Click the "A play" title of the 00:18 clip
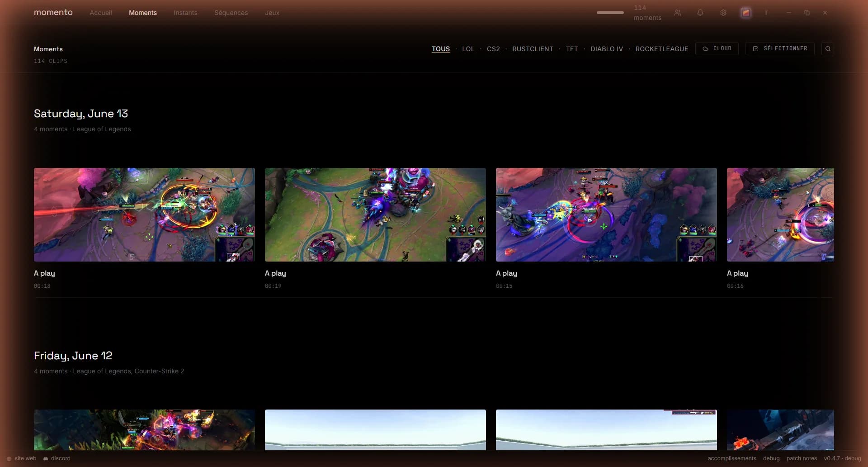This screenshot has width=868, height=467. (44, 273)
